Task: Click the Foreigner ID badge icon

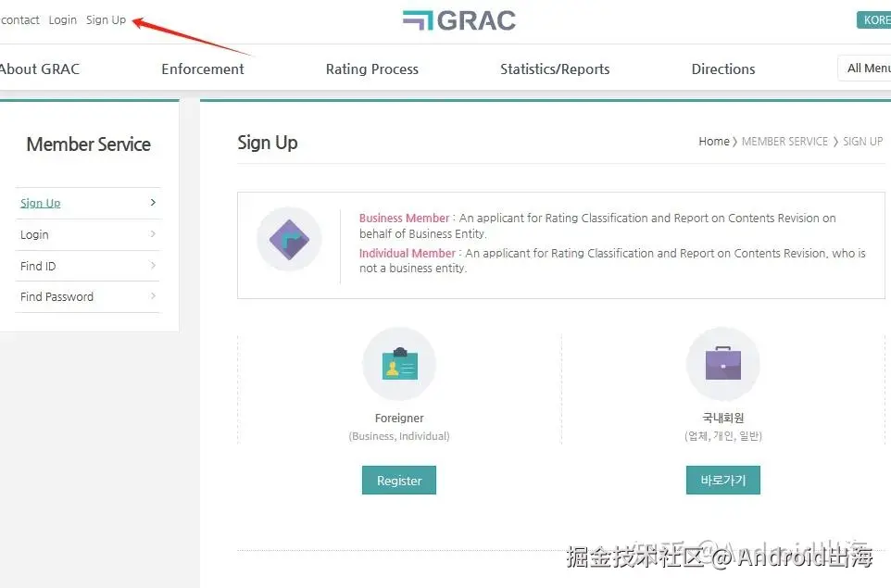Action: click(399, 364)
